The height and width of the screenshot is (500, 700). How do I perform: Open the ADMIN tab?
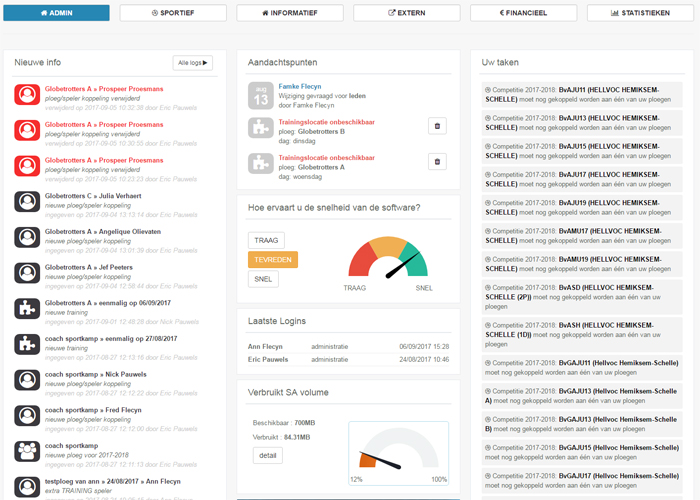56,13
